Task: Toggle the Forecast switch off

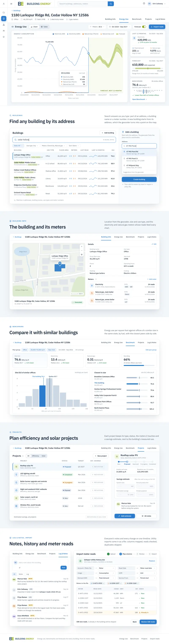Action: point(144,27)
